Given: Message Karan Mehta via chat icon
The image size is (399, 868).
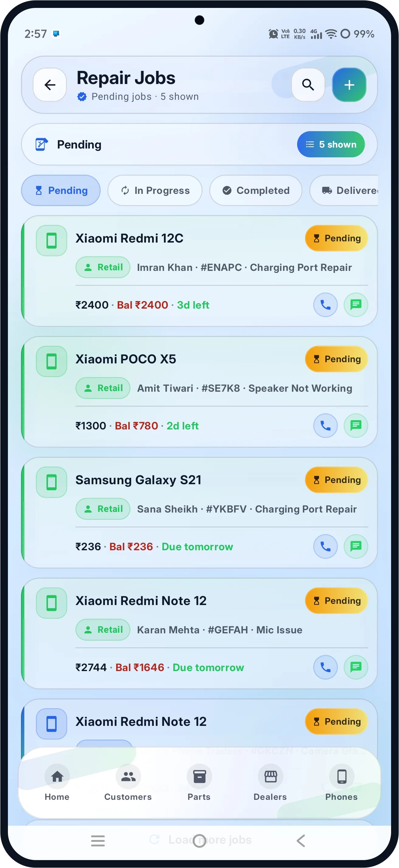Looking at the screenshot, I should pos(356,667).
